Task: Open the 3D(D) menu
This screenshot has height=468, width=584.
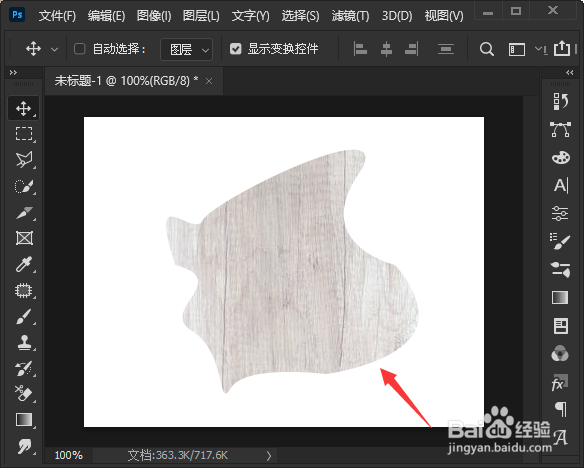Action: click(x=397, y=16)
